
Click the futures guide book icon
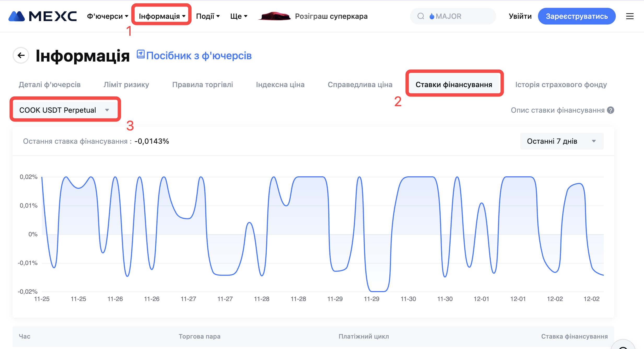(141, 54)
